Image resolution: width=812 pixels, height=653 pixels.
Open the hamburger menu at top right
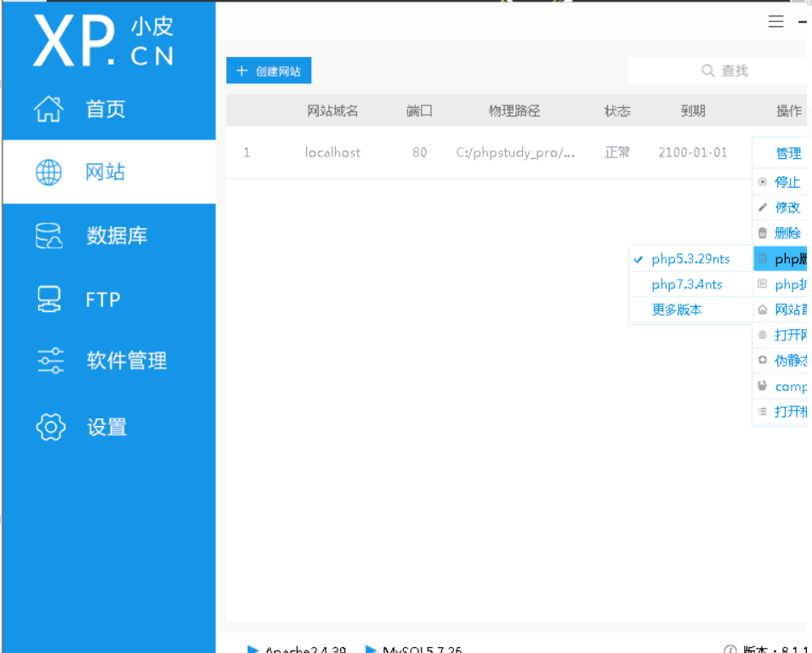pos(775,21)
